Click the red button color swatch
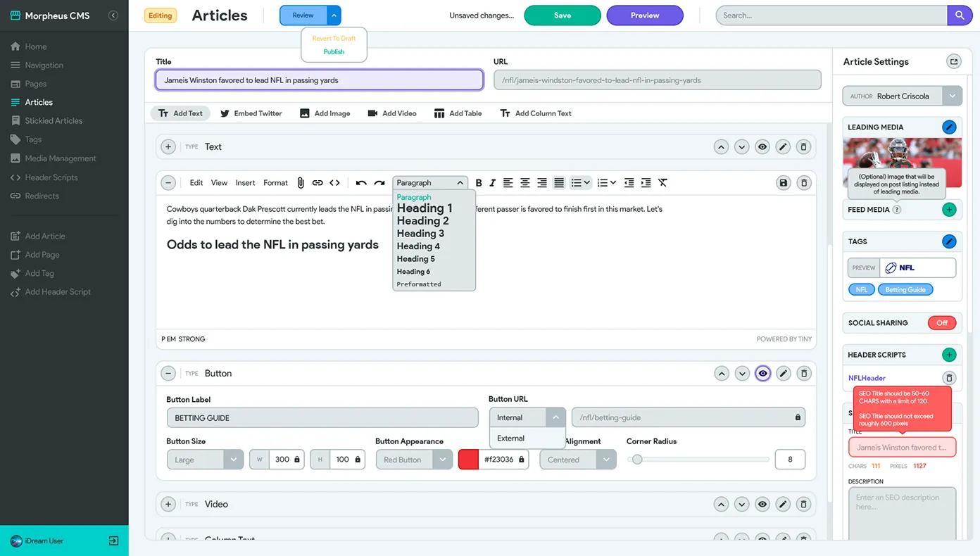Screen dimensions: 980x556 pyautogui.click(x=469, y=460)
